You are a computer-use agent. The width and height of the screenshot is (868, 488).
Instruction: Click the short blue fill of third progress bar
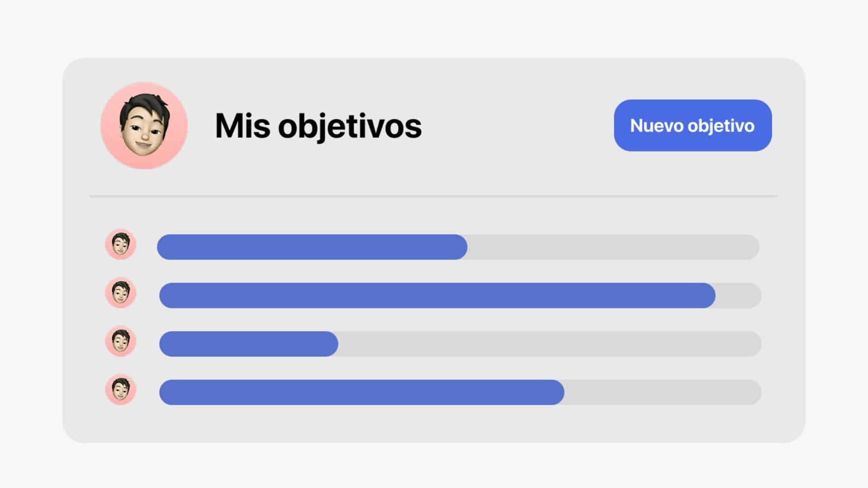point(249,344)
